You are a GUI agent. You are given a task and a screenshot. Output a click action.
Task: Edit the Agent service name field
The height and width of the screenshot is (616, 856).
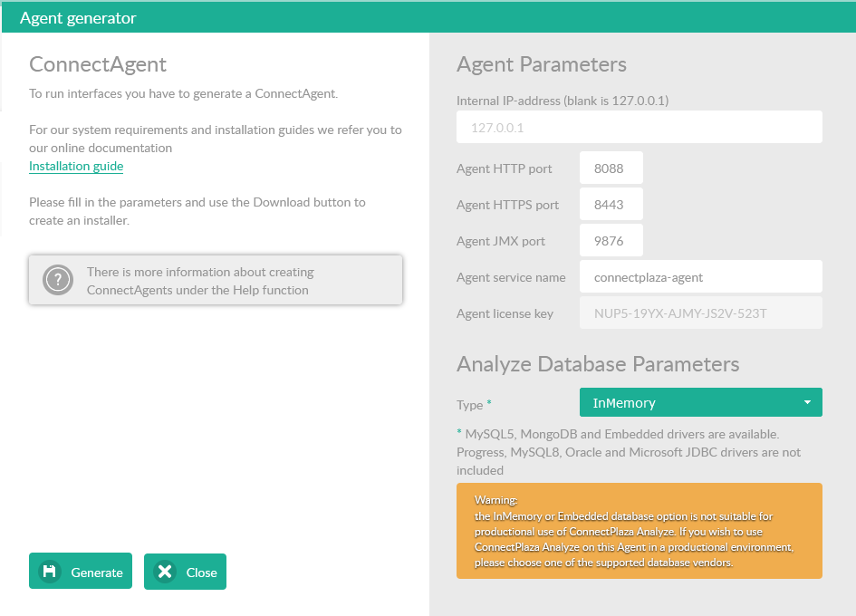click(700, 277)
